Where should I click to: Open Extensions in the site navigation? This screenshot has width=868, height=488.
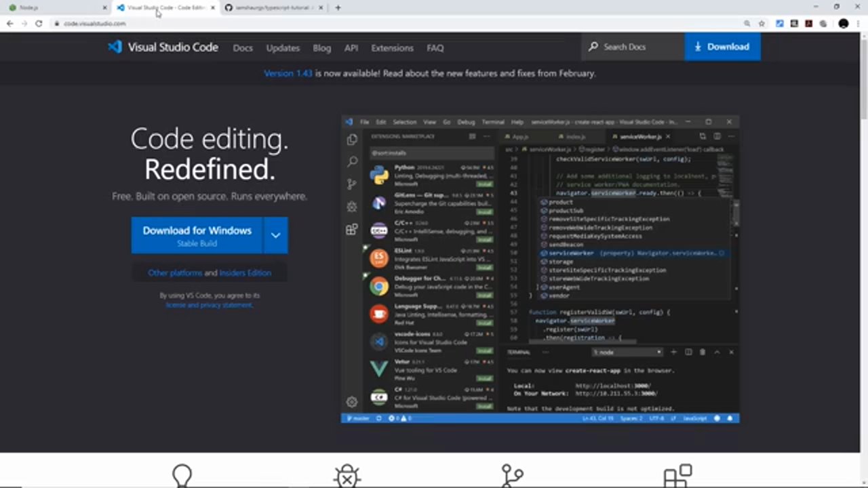[x=392, y=48]
